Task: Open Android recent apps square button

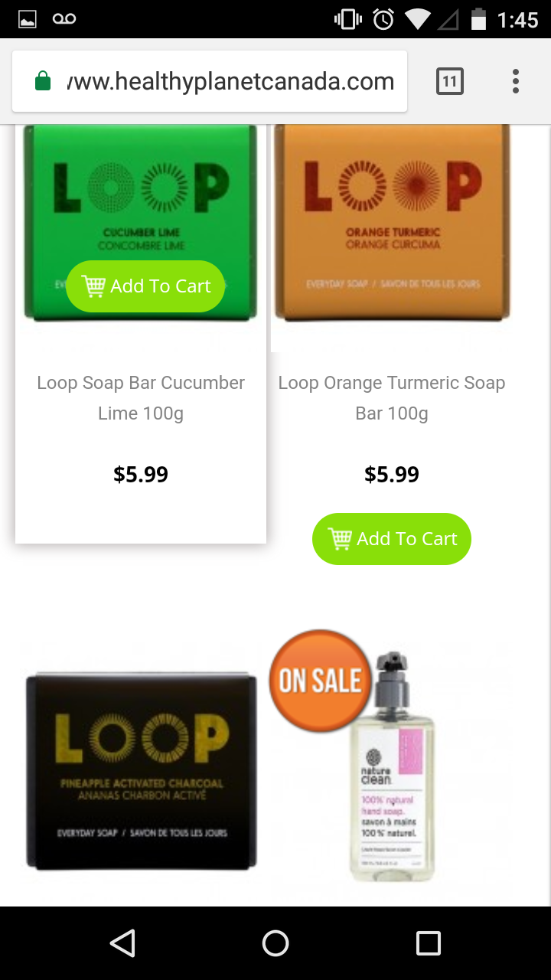Action: pyautogui.click(x=429, y=943)
